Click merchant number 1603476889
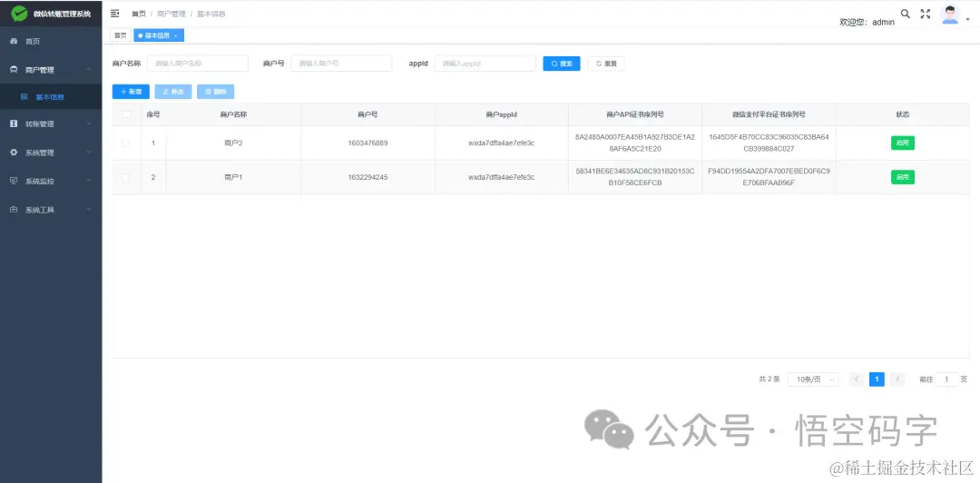Viewport: 980px width, 483px height. 367,143
